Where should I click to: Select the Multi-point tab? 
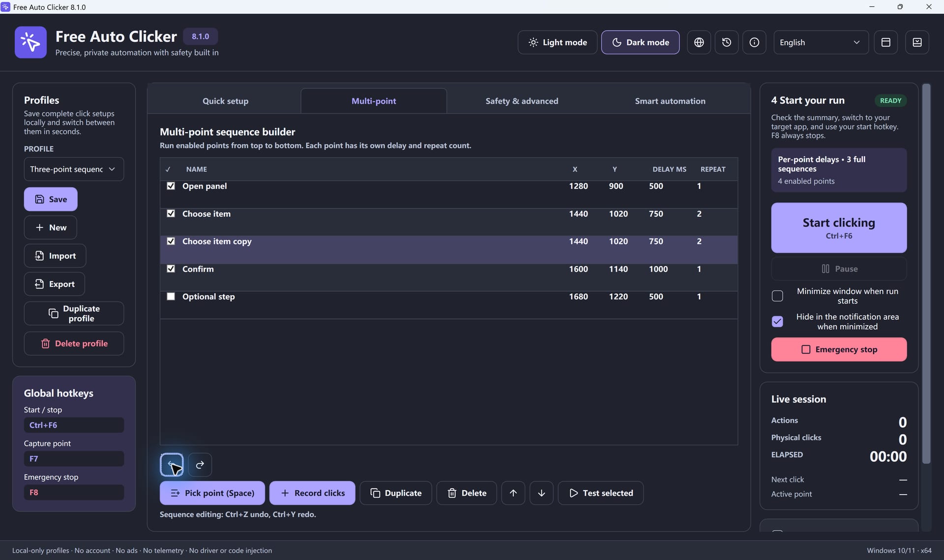(x=374, y=101)
